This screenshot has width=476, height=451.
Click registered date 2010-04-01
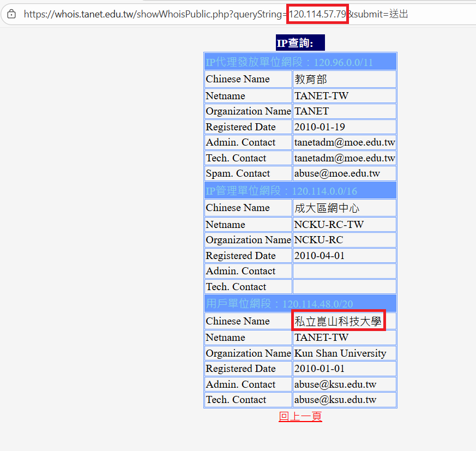tap(344, 256)
